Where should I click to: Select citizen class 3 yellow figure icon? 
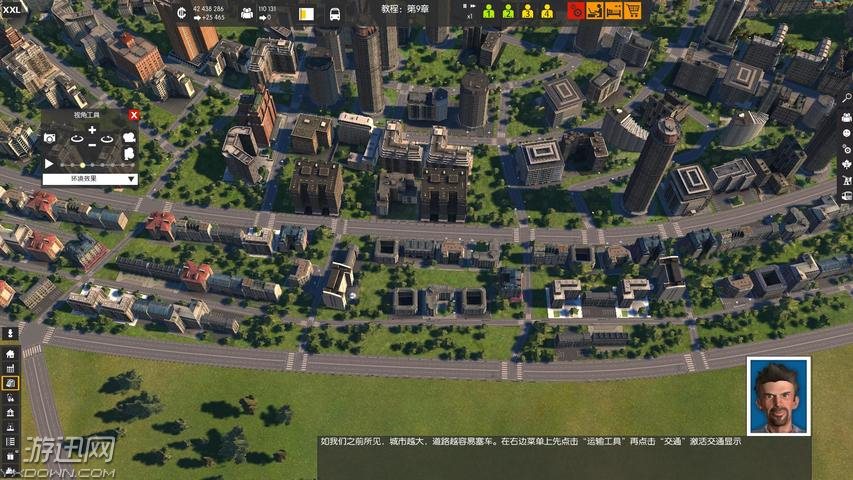(x=528, y=11)
